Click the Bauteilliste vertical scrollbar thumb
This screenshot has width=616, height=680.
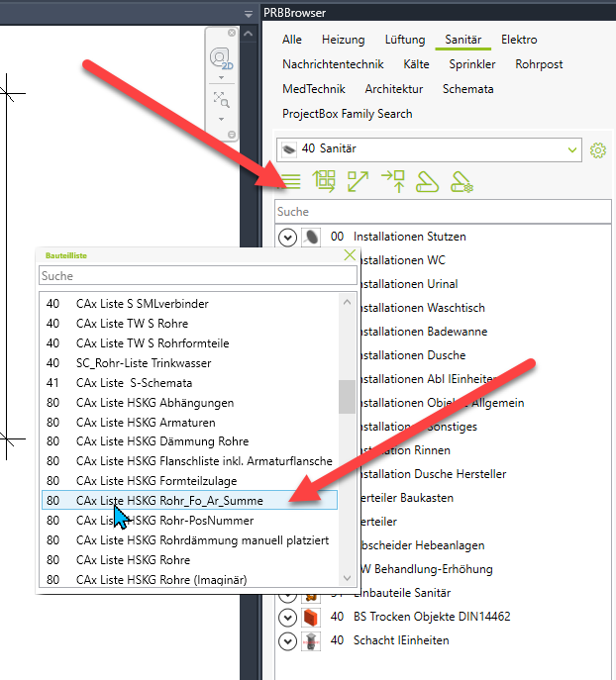(347, 396)
